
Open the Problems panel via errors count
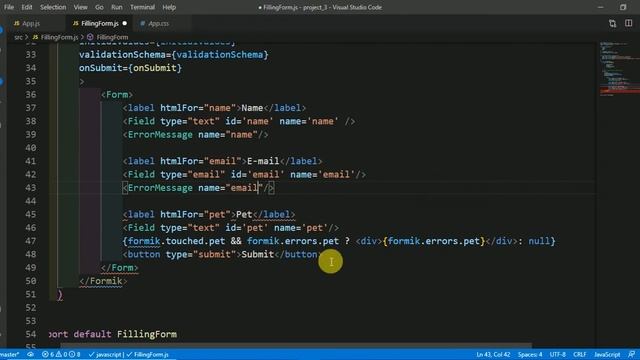[x=48, y=355]
